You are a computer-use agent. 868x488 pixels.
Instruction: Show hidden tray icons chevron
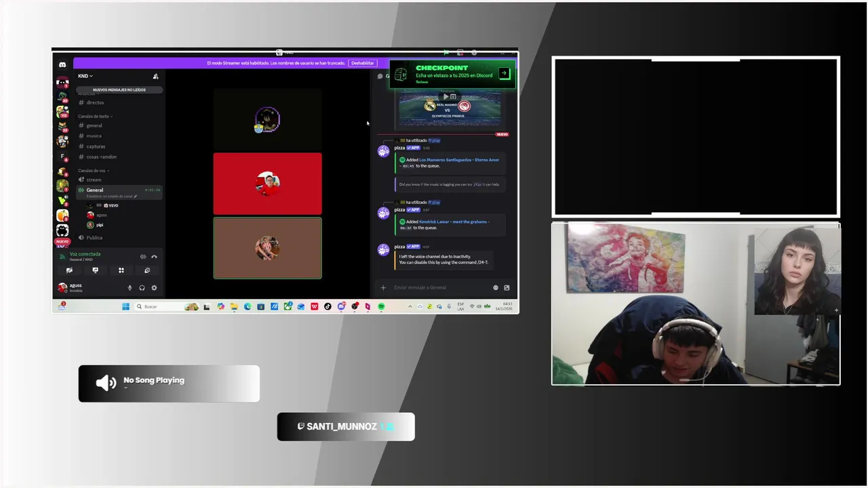410,306
